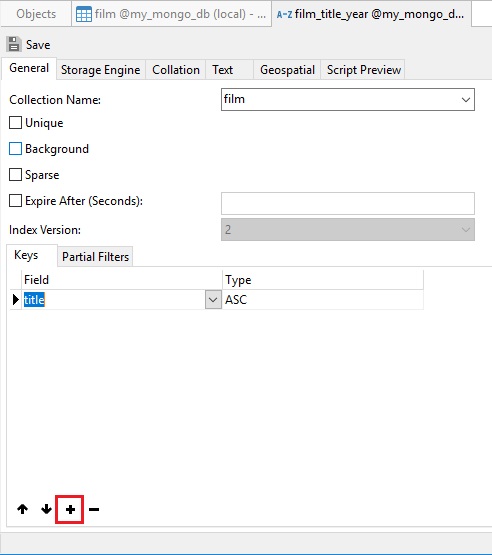Viewport: 492px width, 555px height.
Task: Switch to the Storage Engine tab
Action: coord(101,70)
